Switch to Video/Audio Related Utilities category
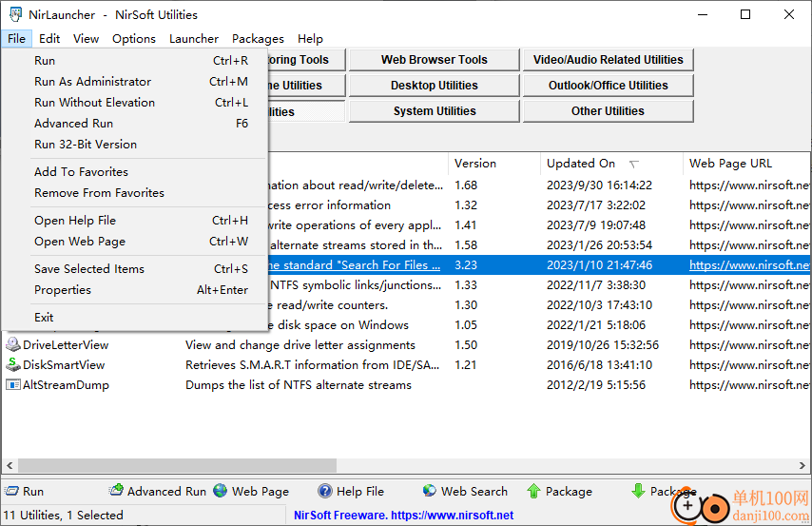Viewport: 812px width, 526px height. [x=608, y=60]
